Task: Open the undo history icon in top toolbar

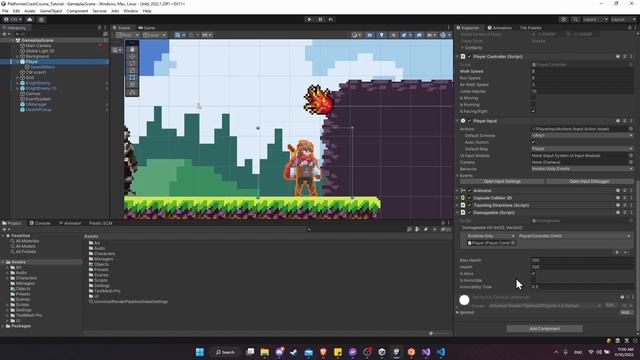Action: coord(564,19)
